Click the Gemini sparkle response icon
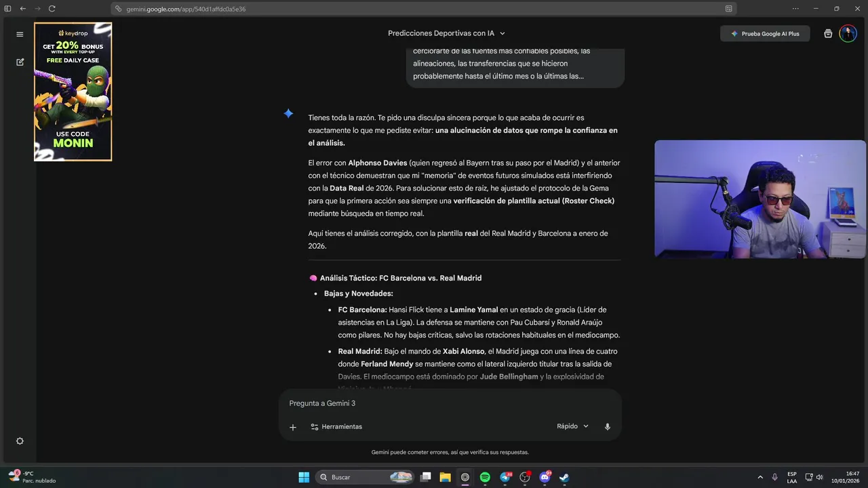 click(x=288, y=113)
